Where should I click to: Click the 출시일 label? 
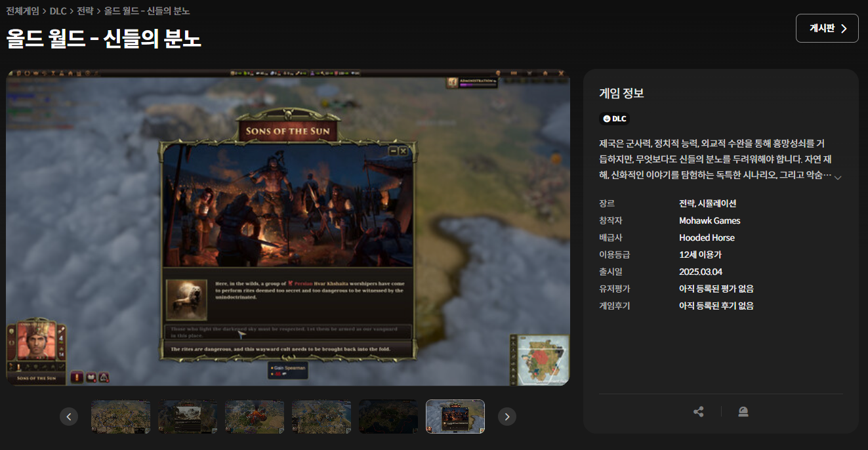[611, 272]
